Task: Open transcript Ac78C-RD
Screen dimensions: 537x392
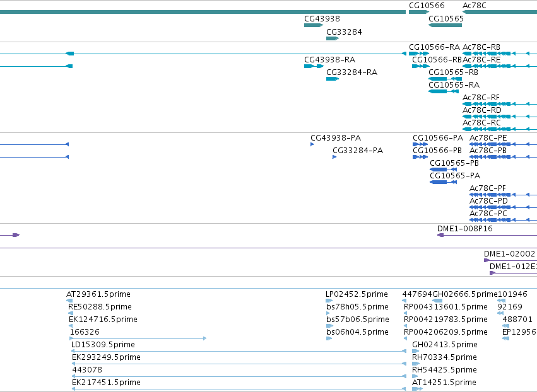Action: (482, 110)
